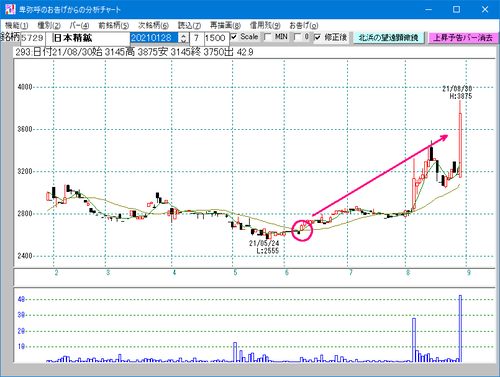Click the stock name field 日本精鉱
Viewport: 500px width, 377px height.
click(x=88, y=38)
